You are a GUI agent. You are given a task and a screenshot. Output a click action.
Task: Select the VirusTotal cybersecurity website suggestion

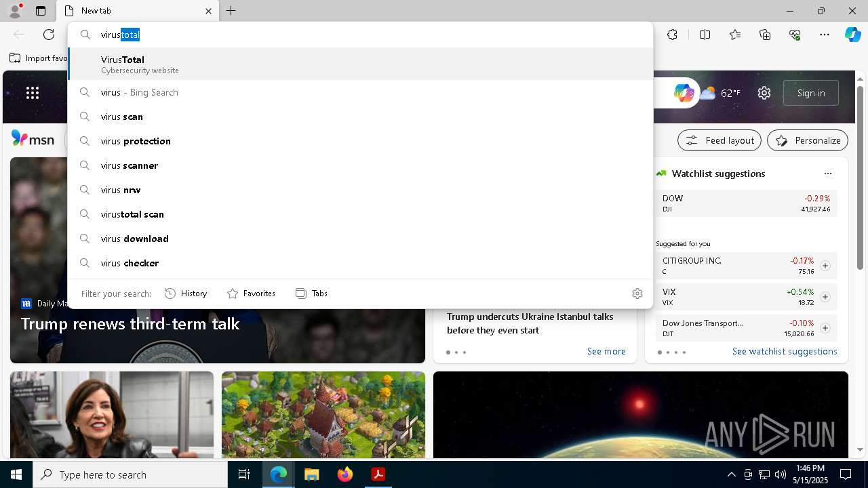click(360, 64)
